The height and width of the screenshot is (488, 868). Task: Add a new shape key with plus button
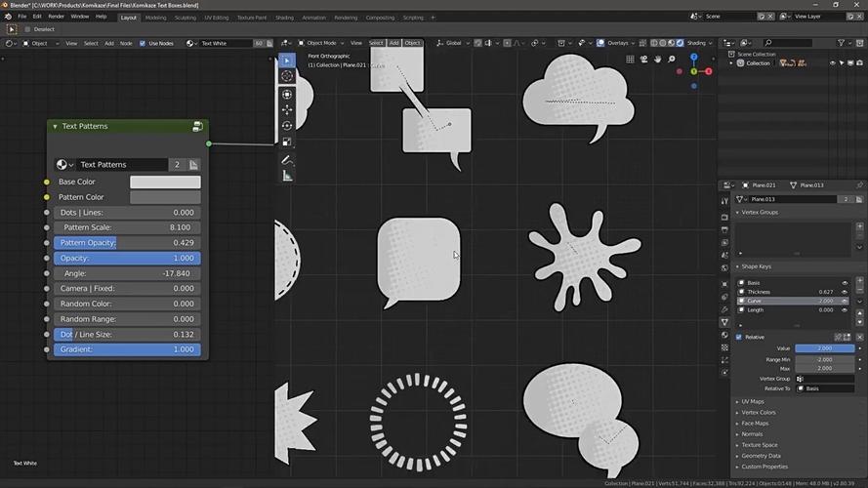859,282
